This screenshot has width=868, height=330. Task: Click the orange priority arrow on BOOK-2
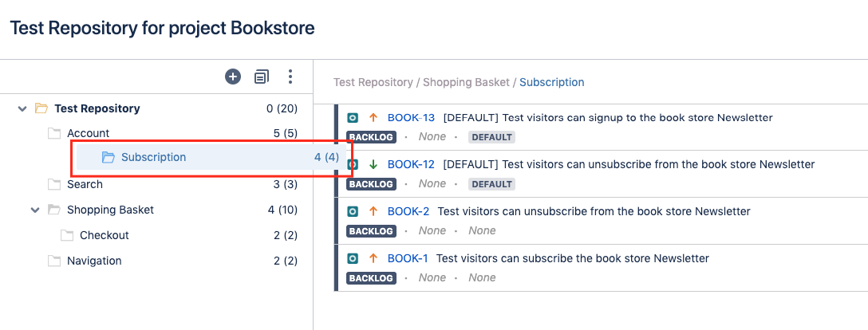coord(373,211)
